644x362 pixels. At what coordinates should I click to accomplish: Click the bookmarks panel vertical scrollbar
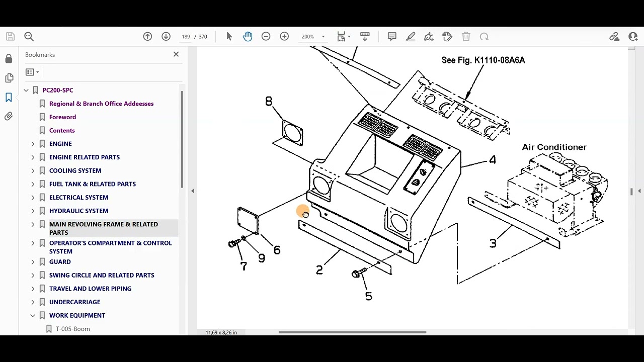click(x=182, y=140)
